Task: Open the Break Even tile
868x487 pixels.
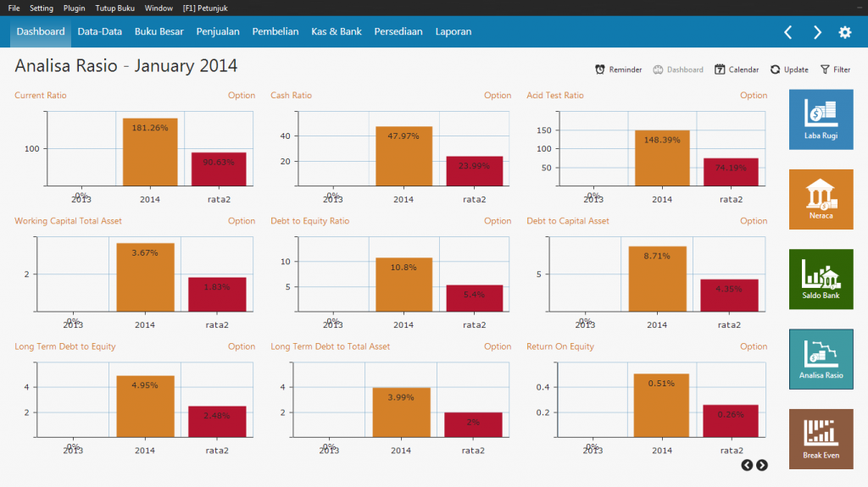Action: (821, 439)
